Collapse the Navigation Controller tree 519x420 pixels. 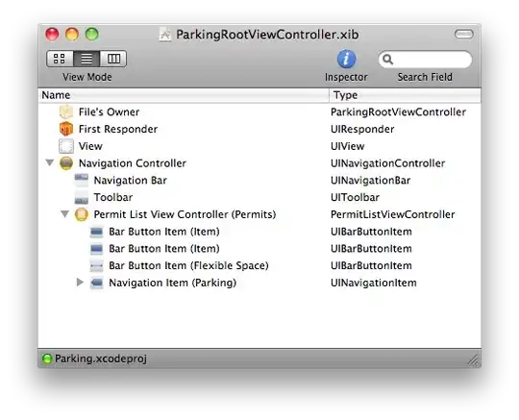tap(50, 162)
